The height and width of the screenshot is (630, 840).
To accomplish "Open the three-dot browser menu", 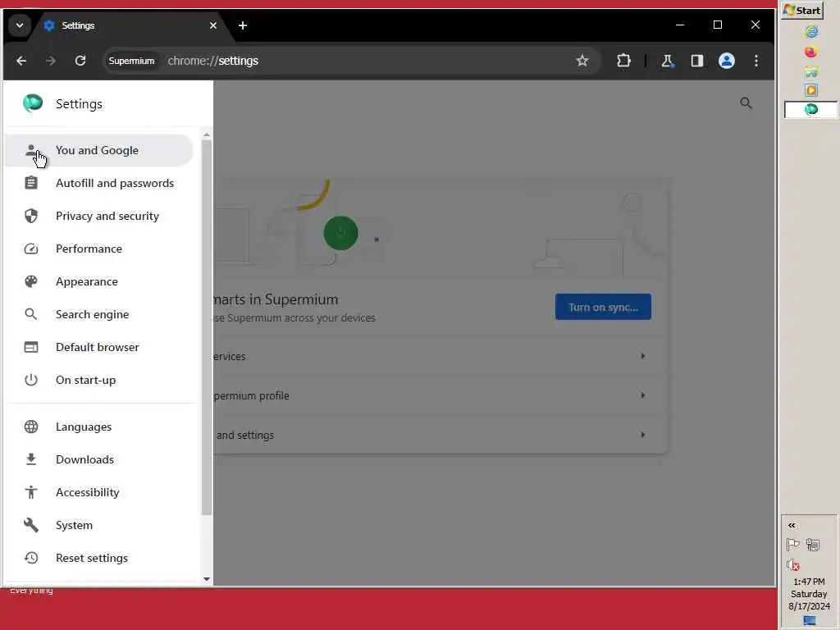I will click(756, 61).
